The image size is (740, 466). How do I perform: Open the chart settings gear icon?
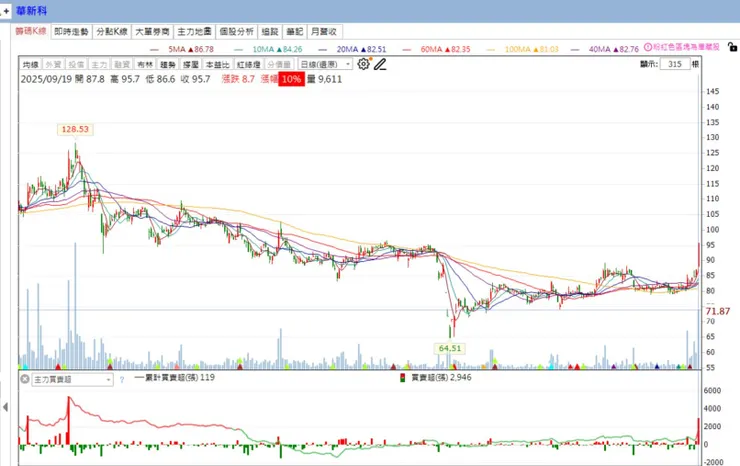pyautogui.click(x=363, y=64)
